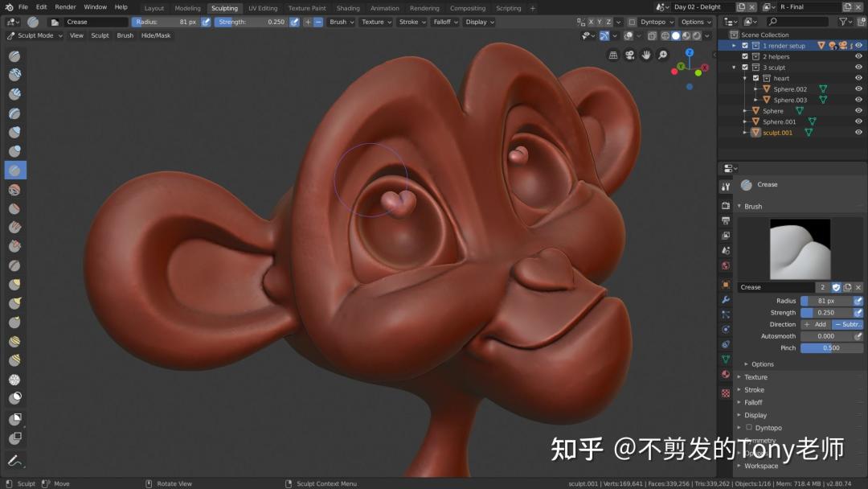The image size is (868, 489).
Task: Select the Blob brush tool
Action: click(x=15, y=151)
